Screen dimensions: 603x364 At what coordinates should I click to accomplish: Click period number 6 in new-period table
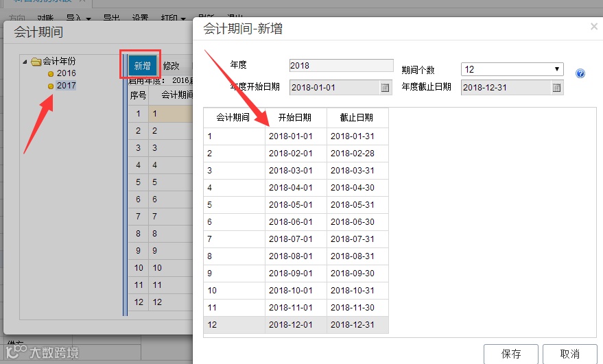[234, 222]
